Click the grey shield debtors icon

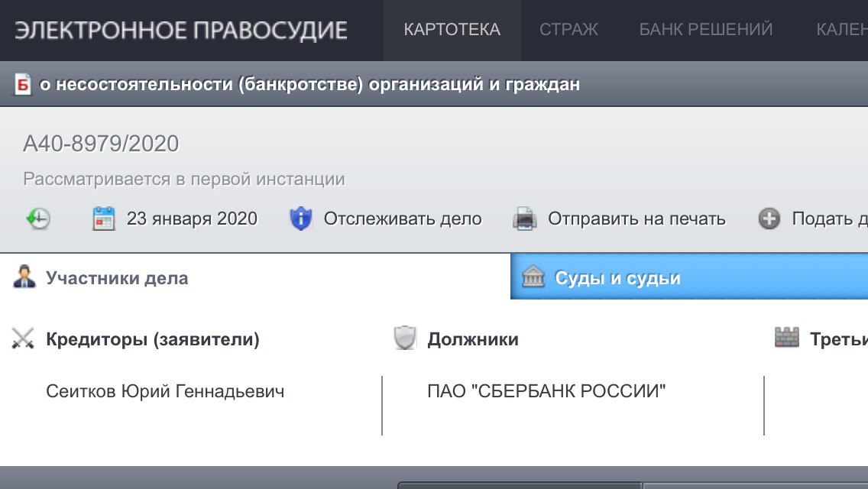(x=405, y=338)
